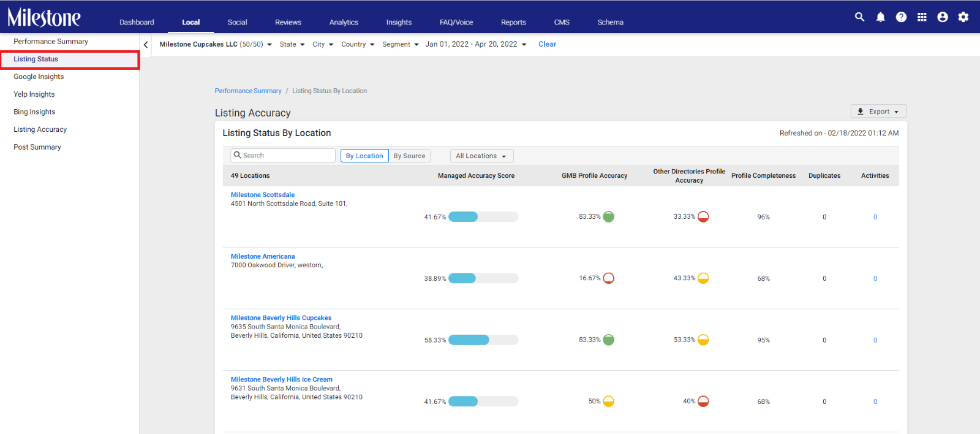Open the Milestone Beverly Hills Ice Cream link
The width and height of the screenshot is (980, 434).
pyautogui.click(x=282, y=379)
